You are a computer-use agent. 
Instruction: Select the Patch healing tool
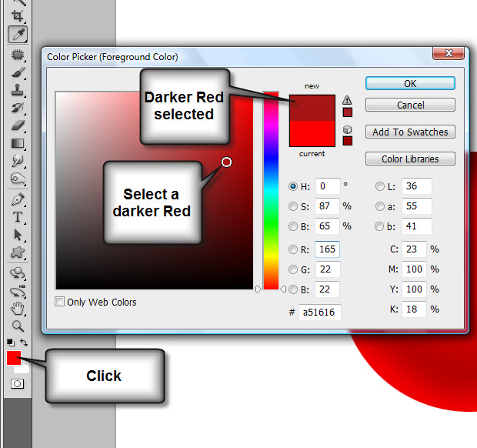pos(18,55)
